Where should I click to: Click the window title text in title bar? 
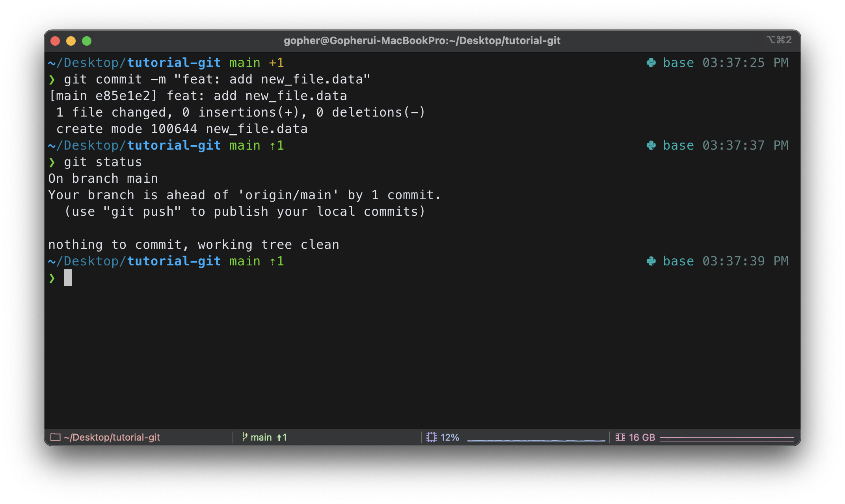[x=422, y=41]
